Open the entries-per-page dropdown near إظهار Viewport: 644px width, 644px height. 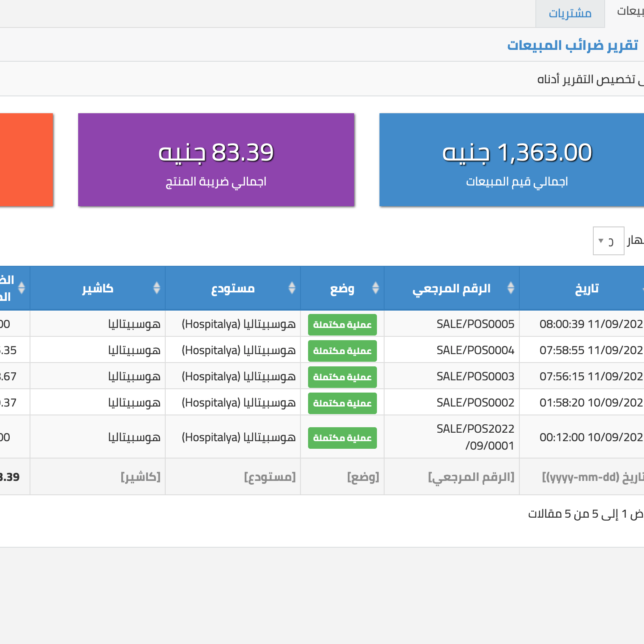tap(609, 241)
